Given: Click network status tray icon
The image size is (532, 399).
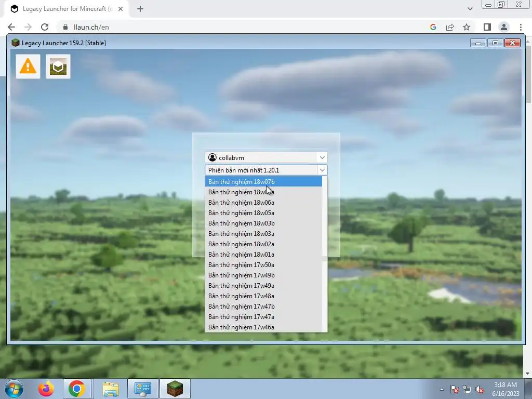Looking at the screenshot, I should click(467, 389).
